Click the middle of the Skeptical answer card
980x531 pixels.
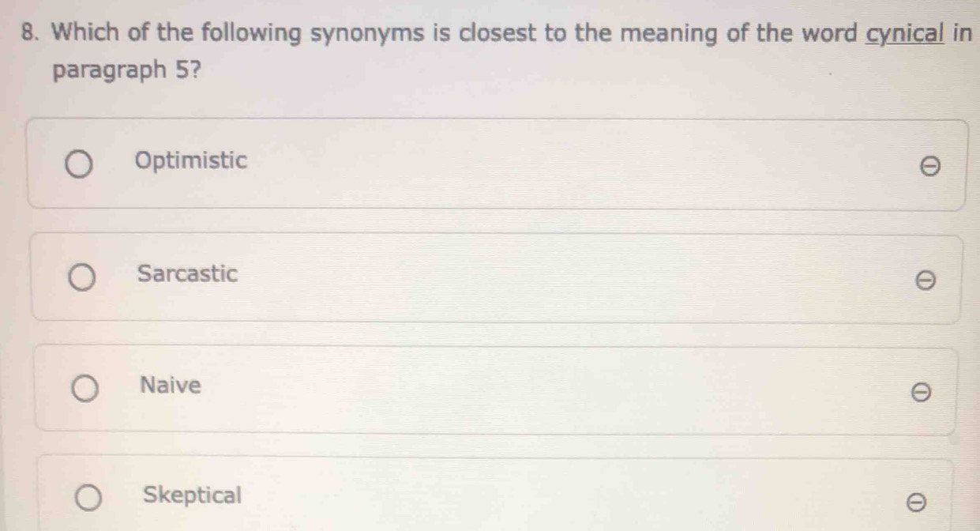(498, 496)
